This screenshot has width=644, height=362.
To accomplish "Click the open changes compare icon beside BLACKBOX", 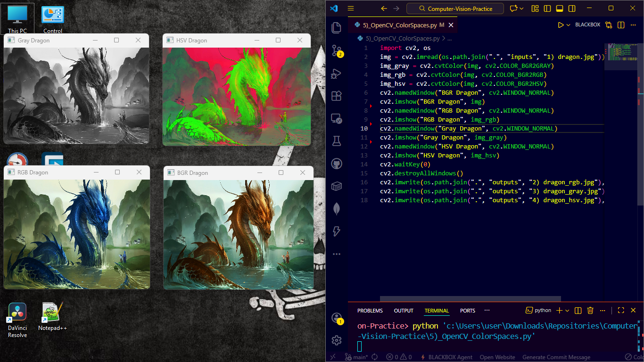I will click(609, 25).
